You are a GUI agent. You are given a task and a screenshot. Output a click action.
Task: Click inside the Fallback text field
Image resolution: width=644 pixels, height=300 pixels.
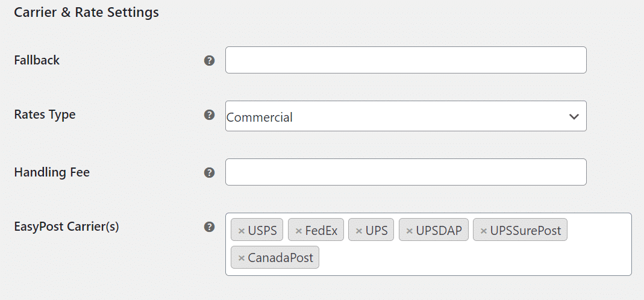click(x=405, y=60)
